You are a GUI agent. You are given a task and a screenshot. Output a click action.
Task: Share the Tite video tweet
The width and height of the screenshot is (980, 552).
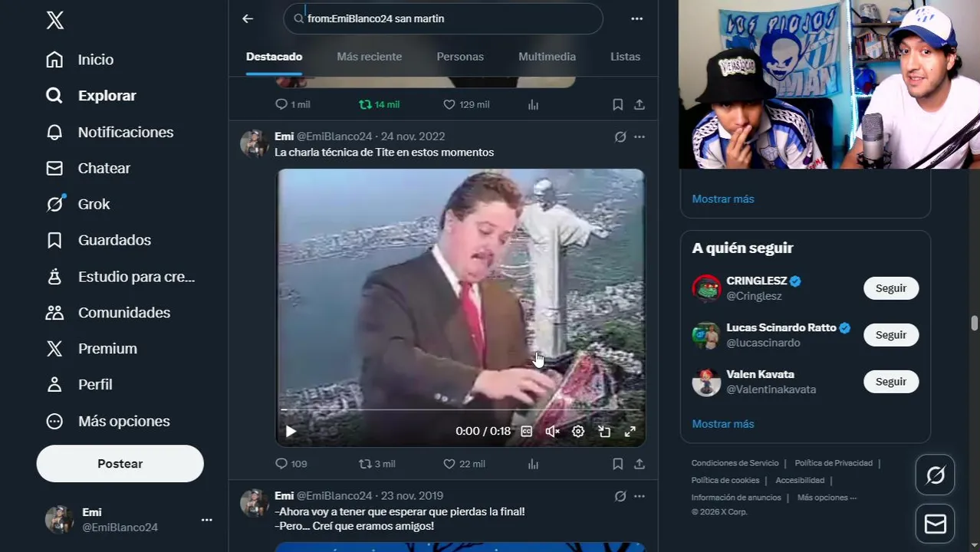(x=640, y=464)
